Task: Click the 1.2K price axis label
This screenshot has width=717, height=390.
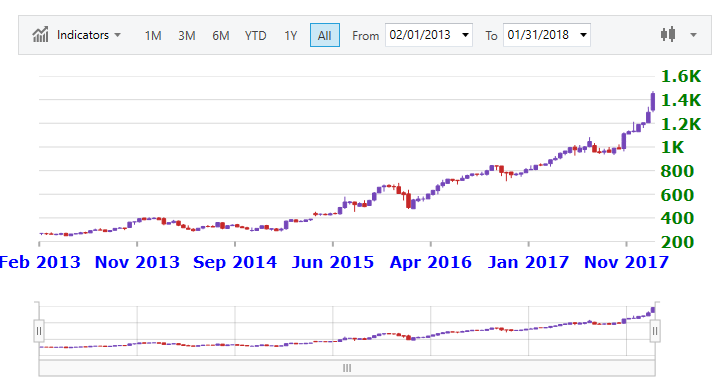Action: click(681, 124)
